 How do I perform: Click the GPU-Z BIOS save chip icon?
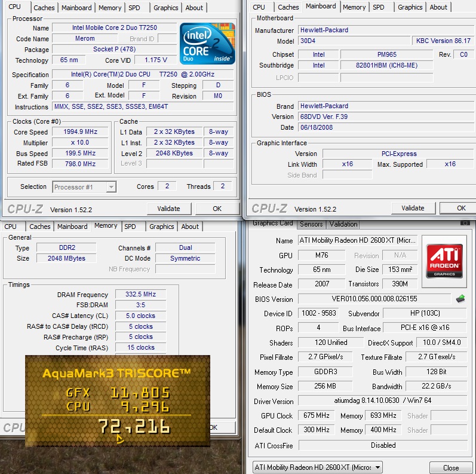tap(460, 299)
